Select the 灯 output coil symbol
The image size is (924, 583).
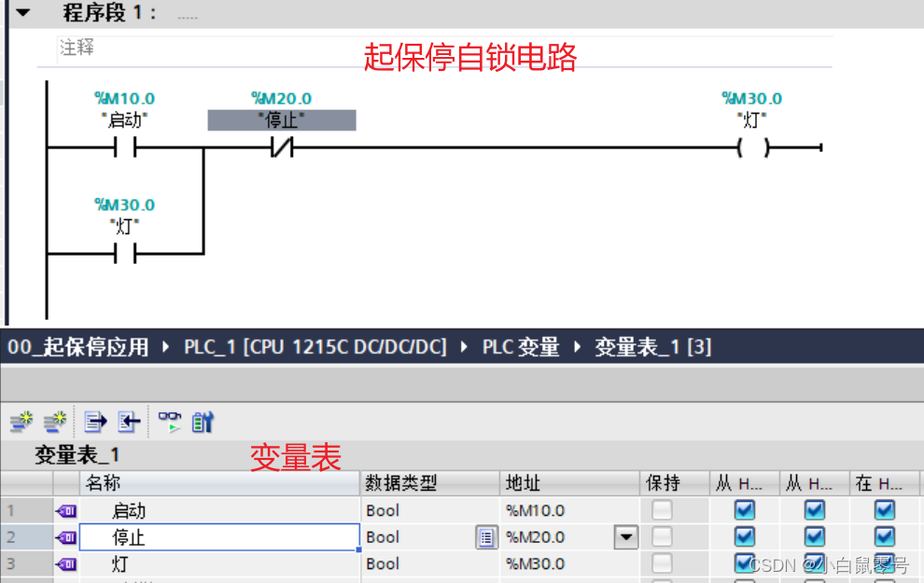click(753, 147)
